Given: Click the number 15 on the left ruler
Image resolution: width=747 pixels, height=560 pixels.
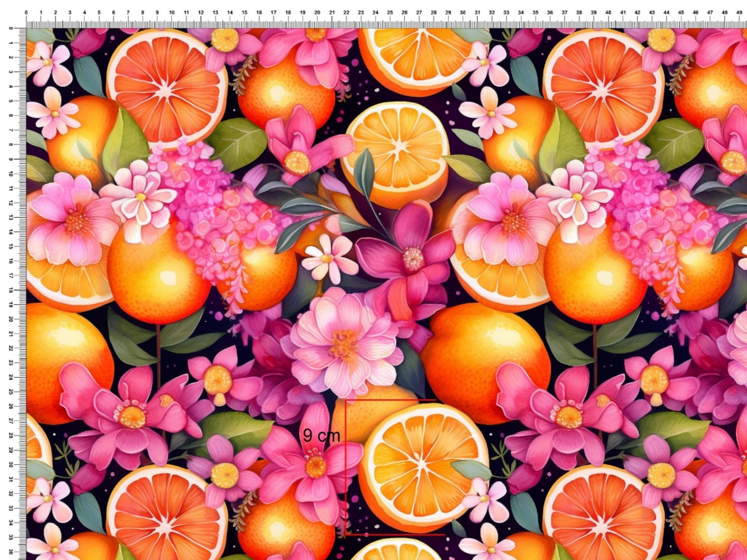Looking at the screenshot, I should coord(12,246).
